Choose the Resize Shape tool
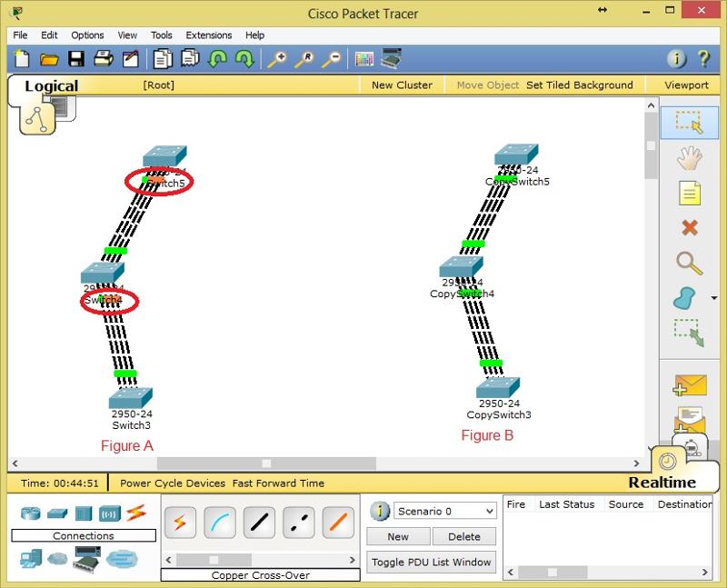 tap(689, 333)
